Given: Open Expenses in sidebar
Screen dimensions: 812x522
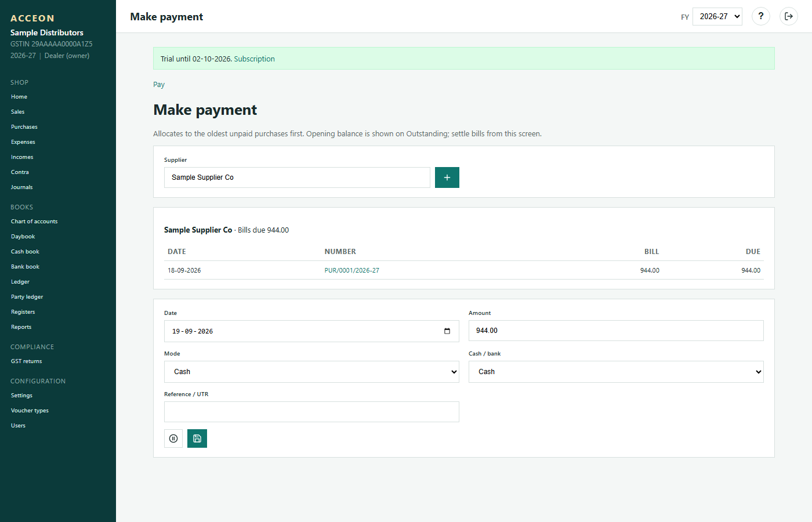Looking at the screenshot, I should click(23, 142).
